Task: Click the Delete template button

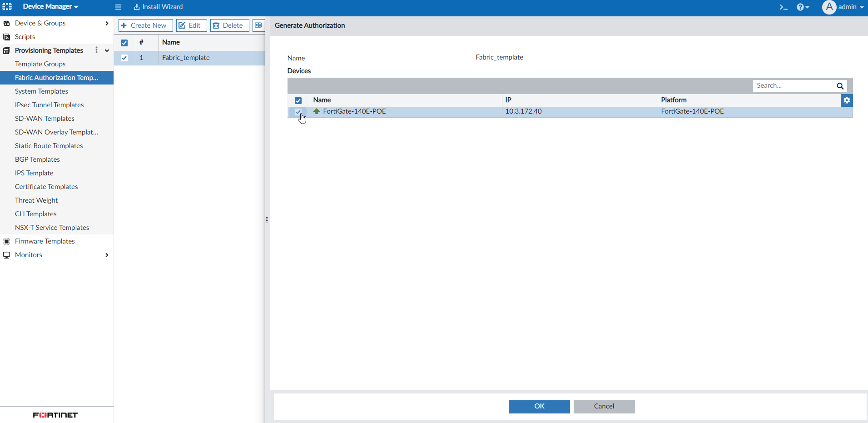Action: 229,25
